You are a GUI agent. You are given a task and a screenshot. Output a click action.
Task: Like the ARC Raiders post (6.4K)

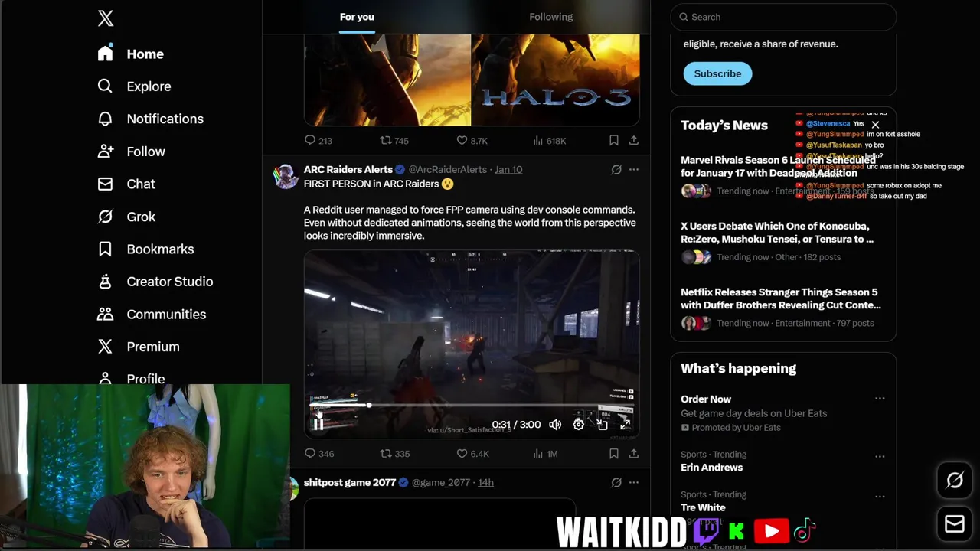472,454
